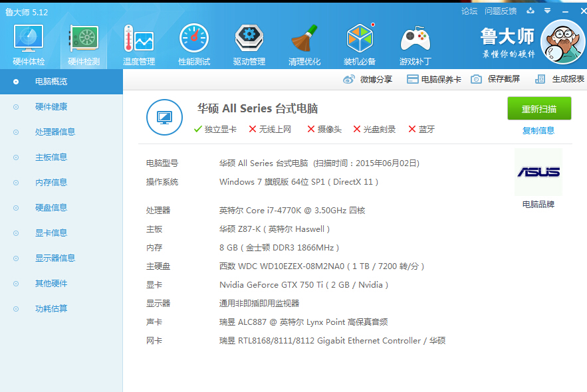
Task: Click the ASUS brand logo
Action: tap(538, 172)
